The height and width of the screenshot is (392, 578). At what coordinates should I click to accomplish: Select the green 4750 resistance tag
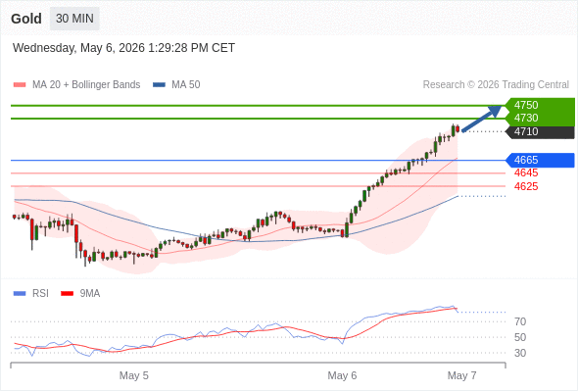tap(540, 105)
